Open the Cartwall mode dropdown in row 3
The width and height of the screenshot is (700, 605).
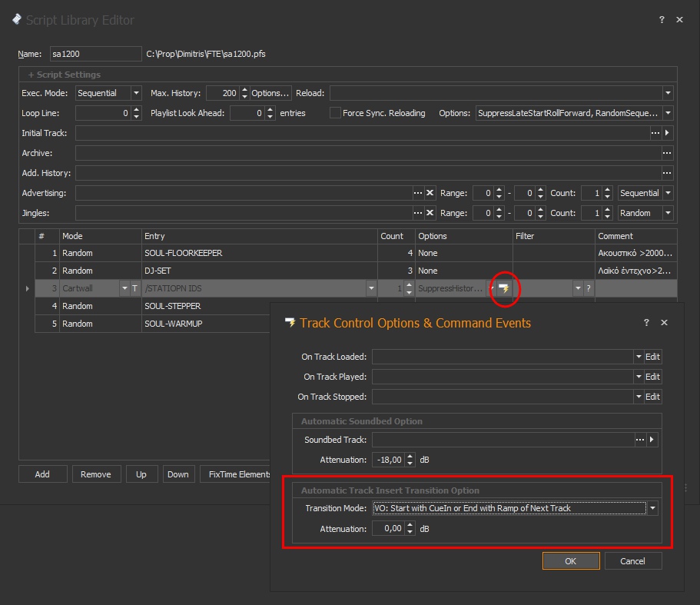(x=124, y=288)
